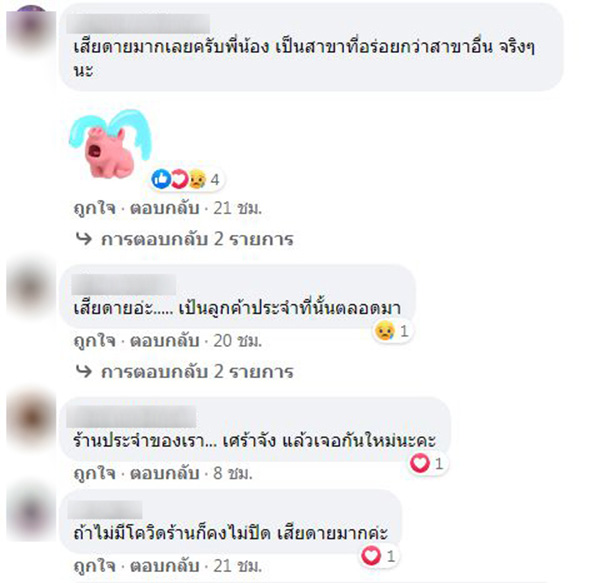Image resolution: width=600 pixels, height=583 pixels.
Task: Reply to the ร้านประจำของเรา comment
Action: 165,473
